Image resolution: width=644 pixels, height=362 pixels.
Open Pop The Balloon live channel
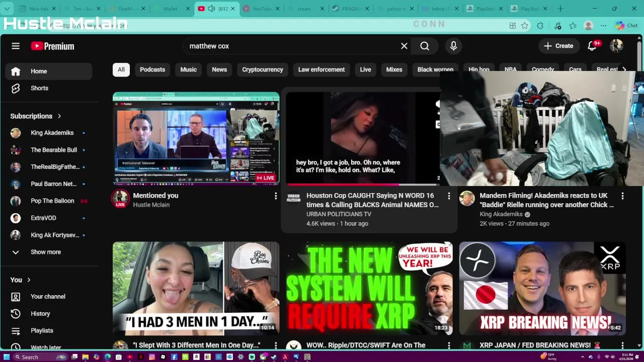click(x=49, y=201)
